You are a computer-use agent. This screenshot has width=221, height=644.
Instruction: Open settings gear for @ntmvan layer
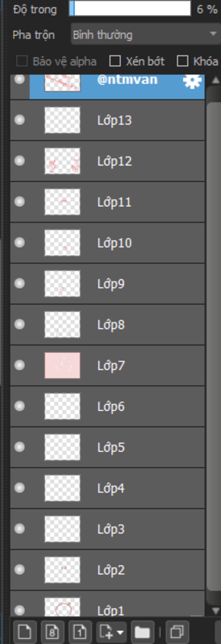pyautogui.click(x=192, y=81)
